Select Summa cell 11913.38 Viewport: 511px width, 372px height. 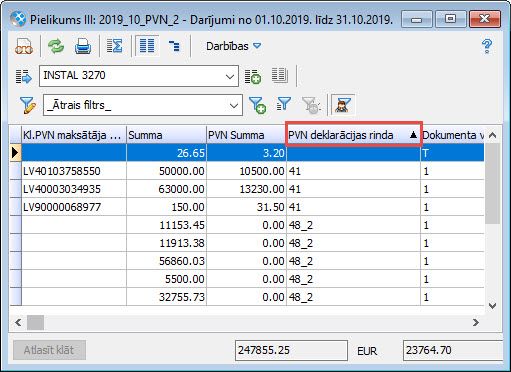click(x=166, y=243)
